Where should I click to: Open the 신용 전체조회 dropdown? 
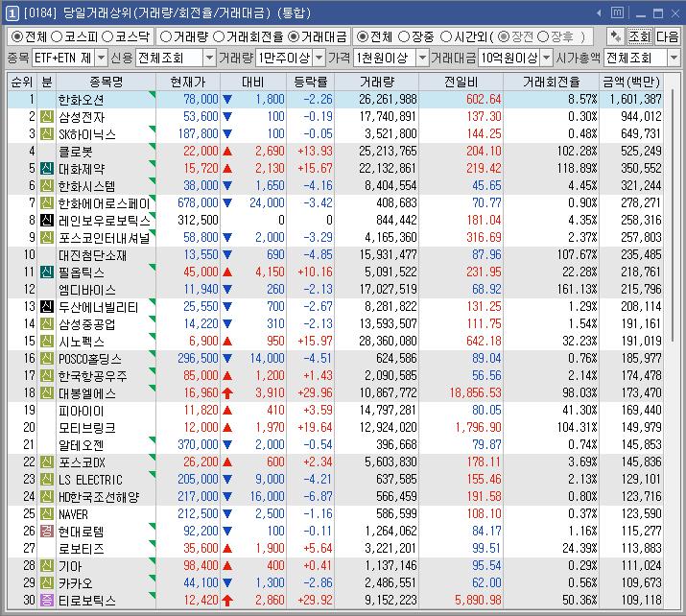(210, 58)
